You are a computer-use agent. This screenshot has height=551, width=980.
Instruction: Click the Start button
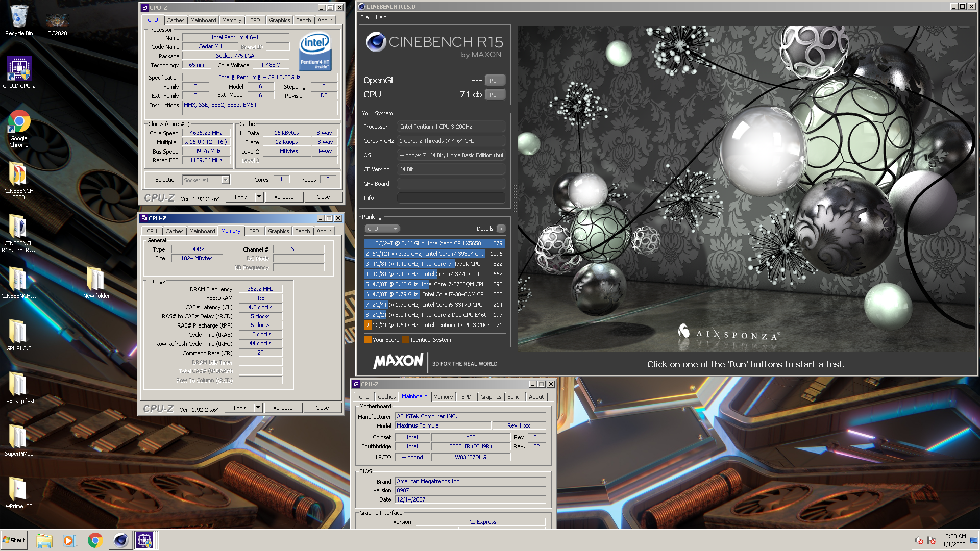(x=14, y=540)
